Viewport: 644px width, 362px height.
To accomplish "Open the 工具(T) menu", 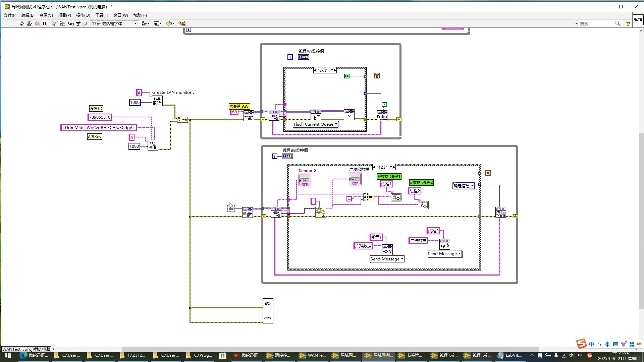I will [101, 15].
